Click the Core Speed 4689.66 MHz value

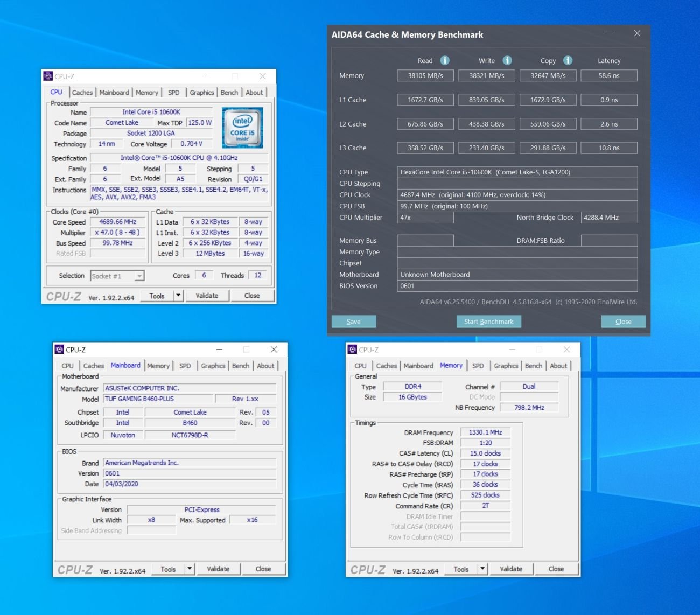(x=118, y=222)
